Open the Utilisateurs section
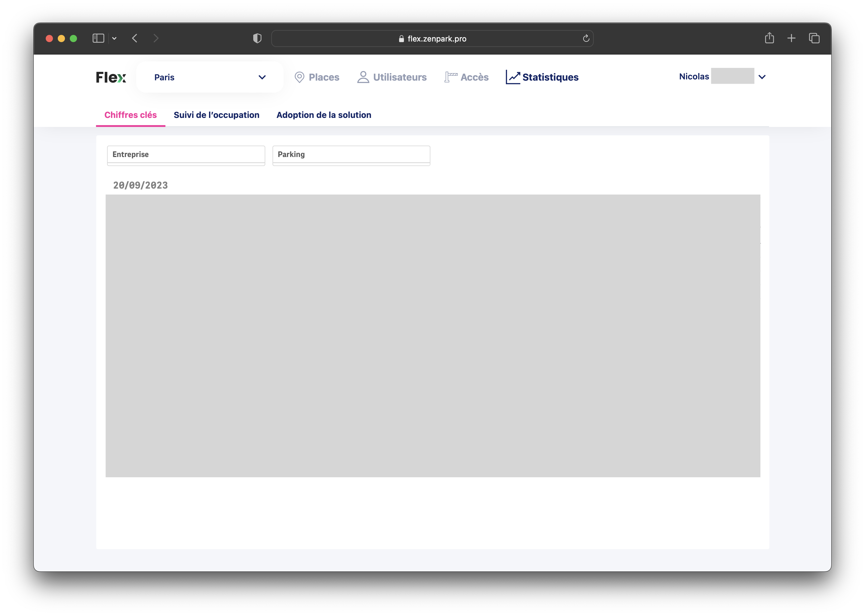This screenshot has width=865, height=616. pyautogui.click(x=392, y=77)
